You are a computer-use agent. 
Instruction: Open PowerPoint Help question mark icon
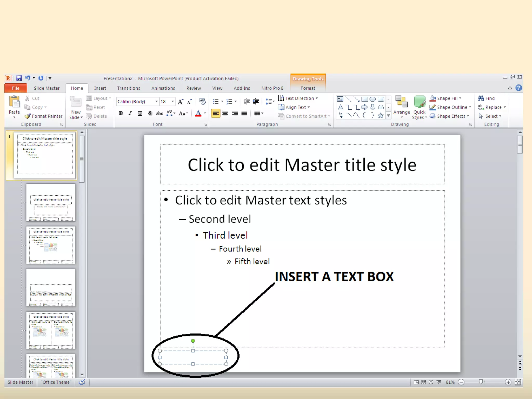[x=518, y=88]
